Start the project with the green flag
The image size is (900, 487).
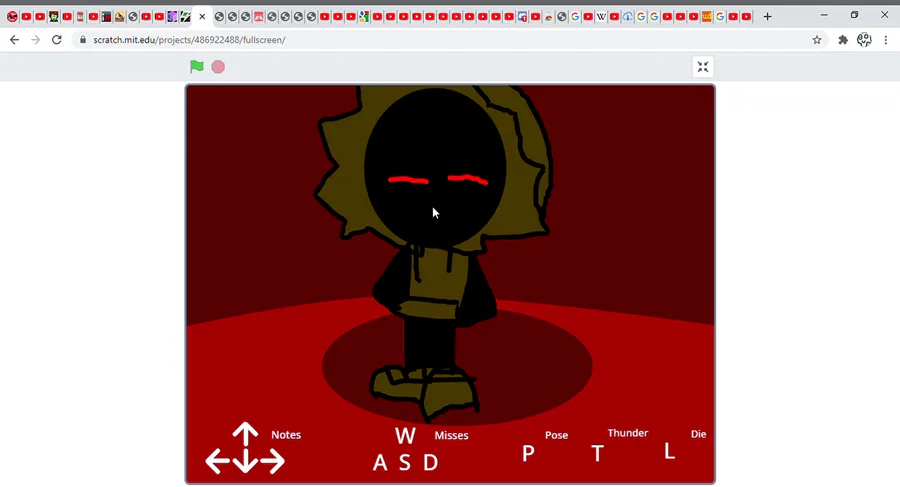point(197,67)
